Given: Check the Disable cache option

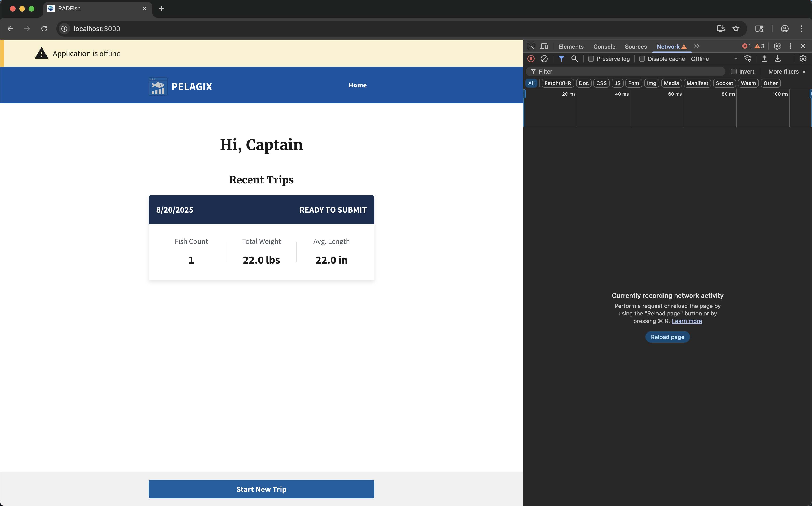Looking at the screenshot, I should click(642, 59).
